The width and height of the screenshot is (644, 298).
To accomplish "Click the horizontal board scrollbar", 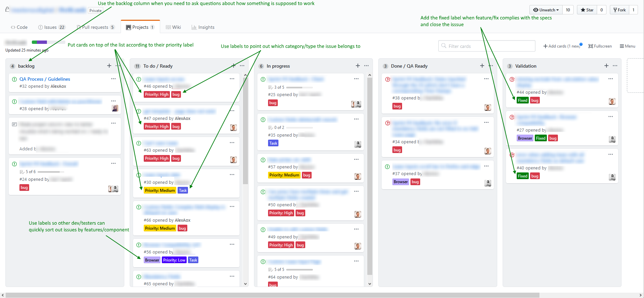I will click(272, 295).
